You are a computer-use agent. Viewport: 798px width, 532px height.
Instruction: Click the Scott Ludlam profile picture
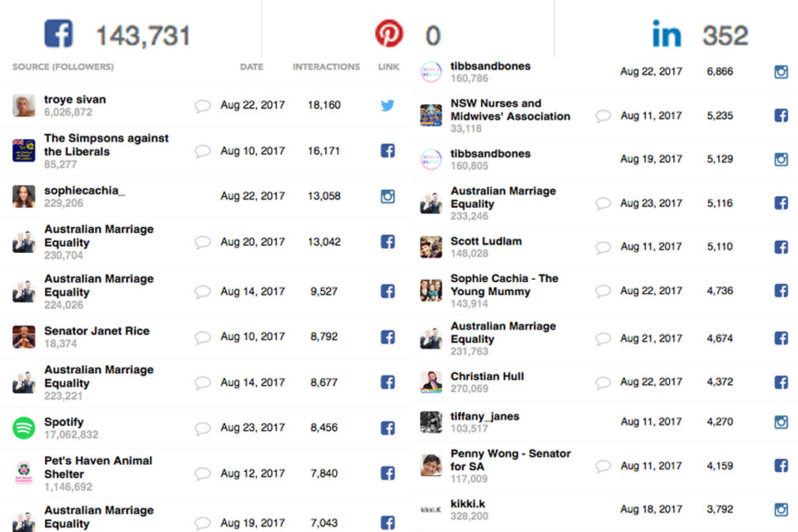point(431,247)
